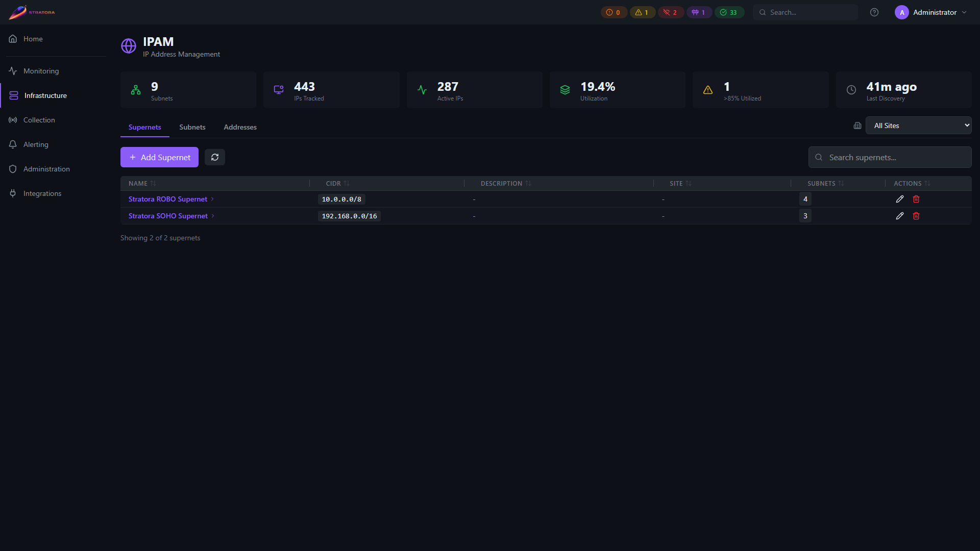Open the Alerting section
The width and height of the screenshot is (980, 551).
[36, 144]
